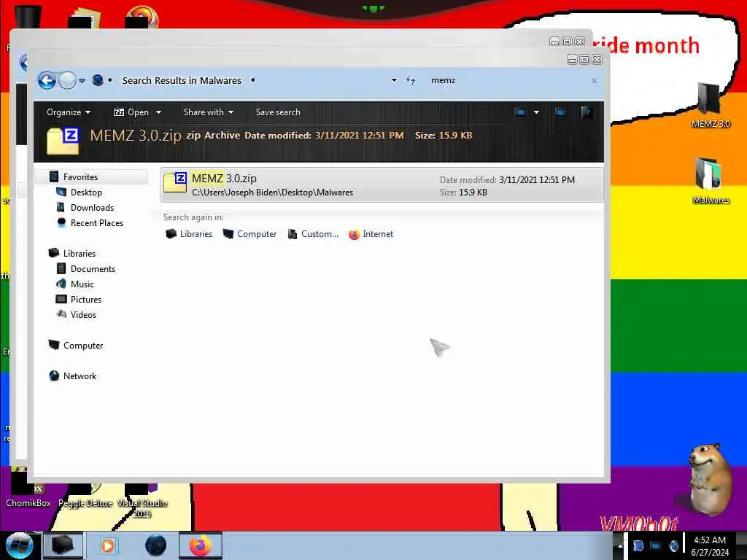
Task: Click the network tray icon
Action: (656, 546)
